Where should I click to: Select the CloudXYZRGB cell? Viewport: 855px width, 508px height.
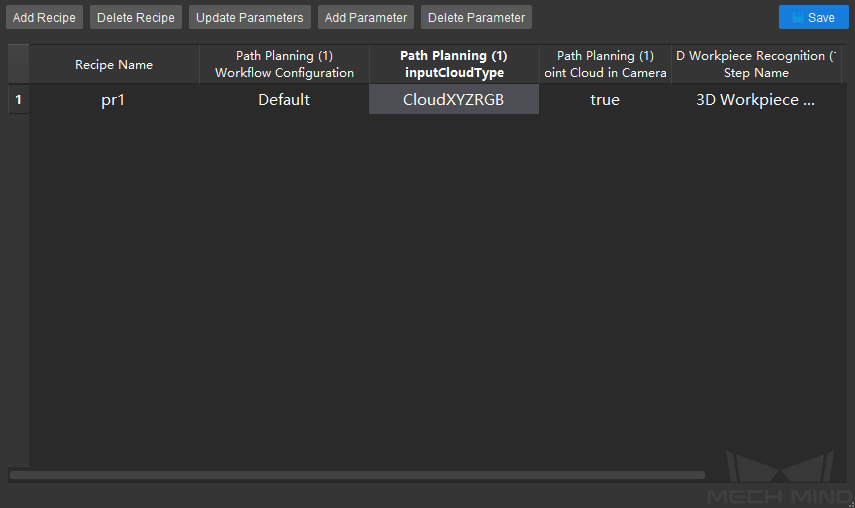454,100
